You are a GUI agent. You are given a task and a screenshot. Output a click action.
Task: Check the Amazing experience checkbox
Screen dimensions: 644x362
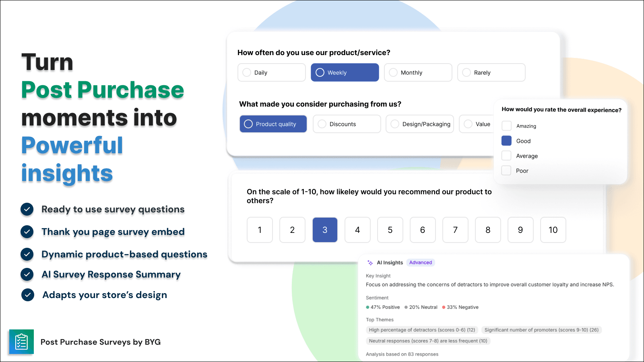506,125
